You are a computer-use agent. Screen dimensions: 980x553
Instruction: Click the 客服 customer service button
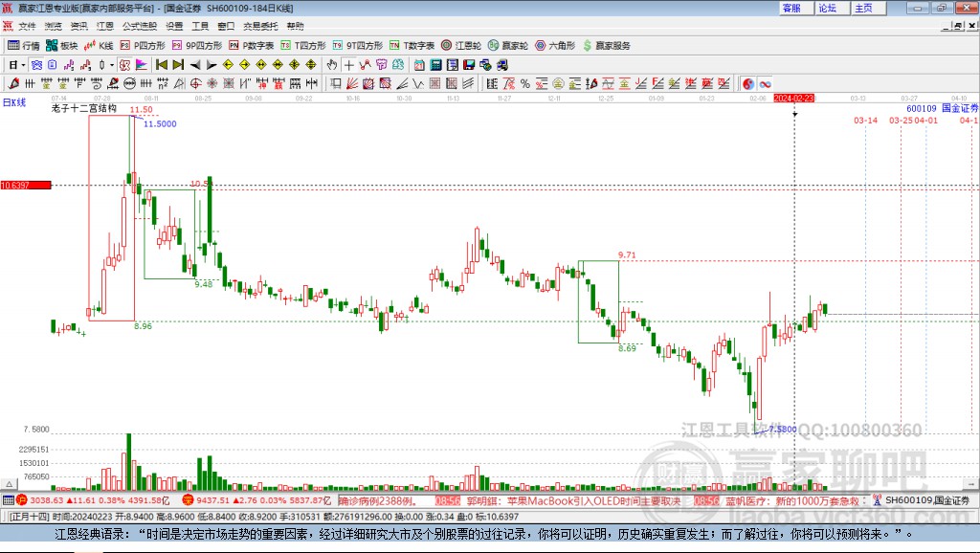coord(791,8)
